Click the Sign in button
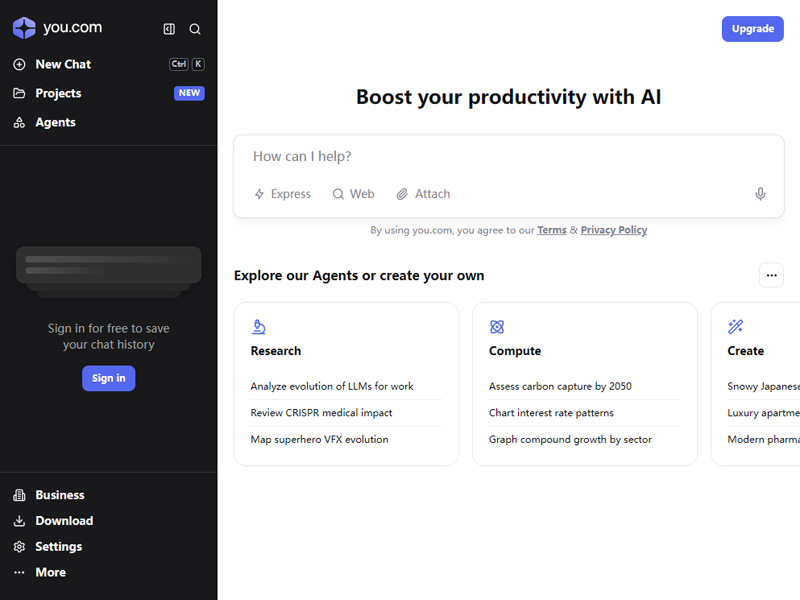This screenshot has height=600, width=800. pos(108,378)
